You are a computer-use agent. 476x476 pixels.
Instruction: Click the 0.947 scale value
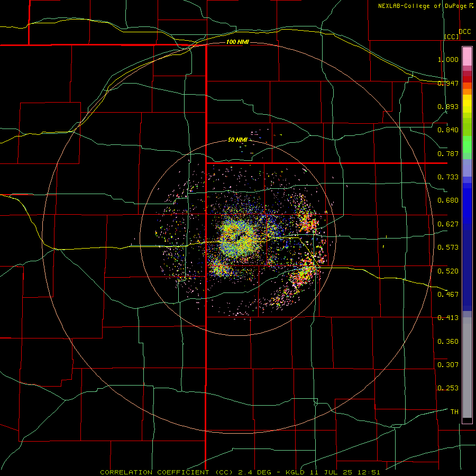pos(448,83)
